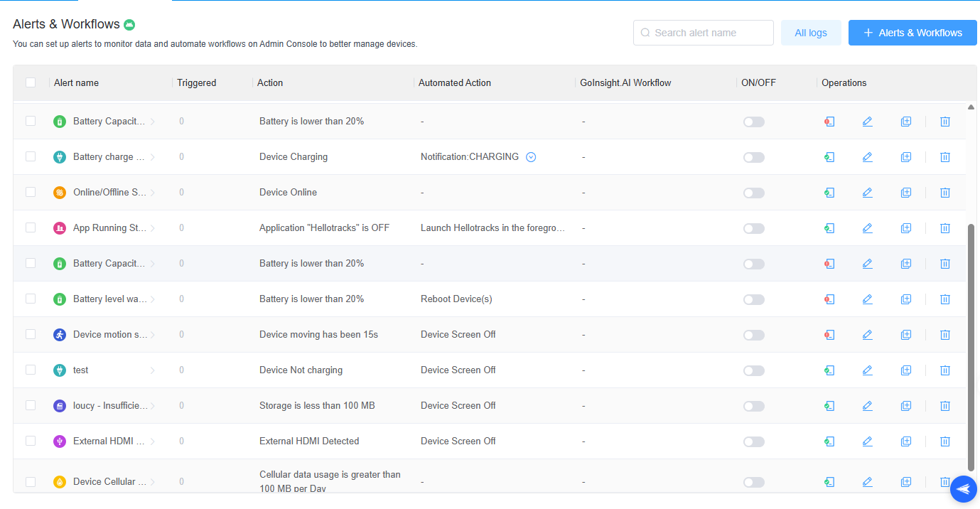This screenshot has height=509, width=980.
Task: Click 'Device Not charging' action text
Action: (x=301, y=370)
